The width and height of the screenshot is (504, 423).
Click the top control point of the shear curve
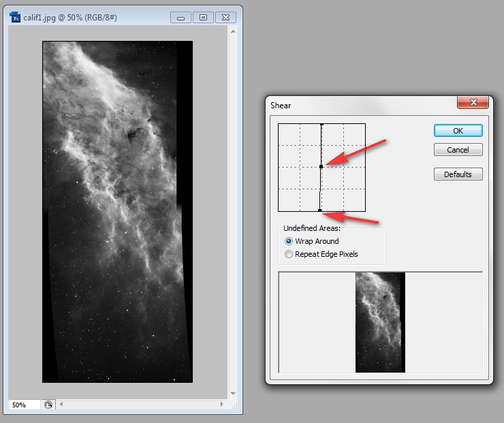[x=321, y=124]
